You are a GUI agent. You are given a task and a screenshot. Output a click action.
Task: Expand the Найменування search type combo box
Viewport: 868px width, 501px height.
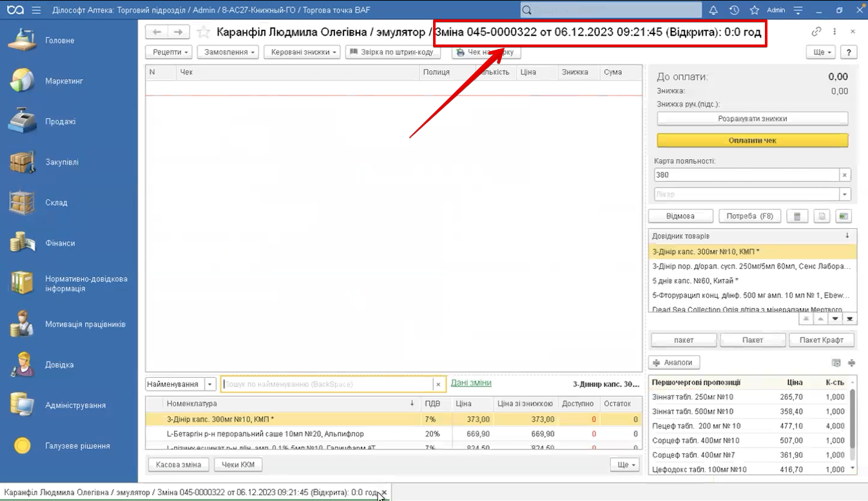(210, 384)
